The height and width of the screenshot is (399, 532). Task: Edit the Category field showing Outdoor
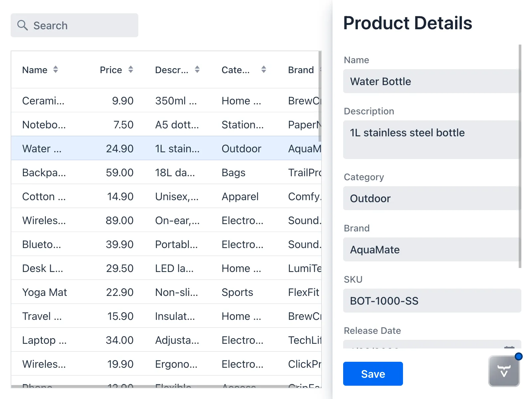430,199
